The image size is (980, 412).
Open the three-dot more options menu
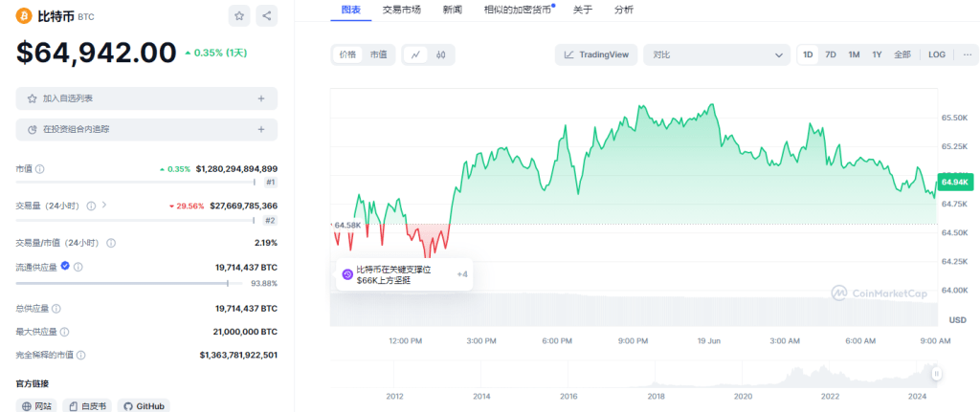[965, 54]
